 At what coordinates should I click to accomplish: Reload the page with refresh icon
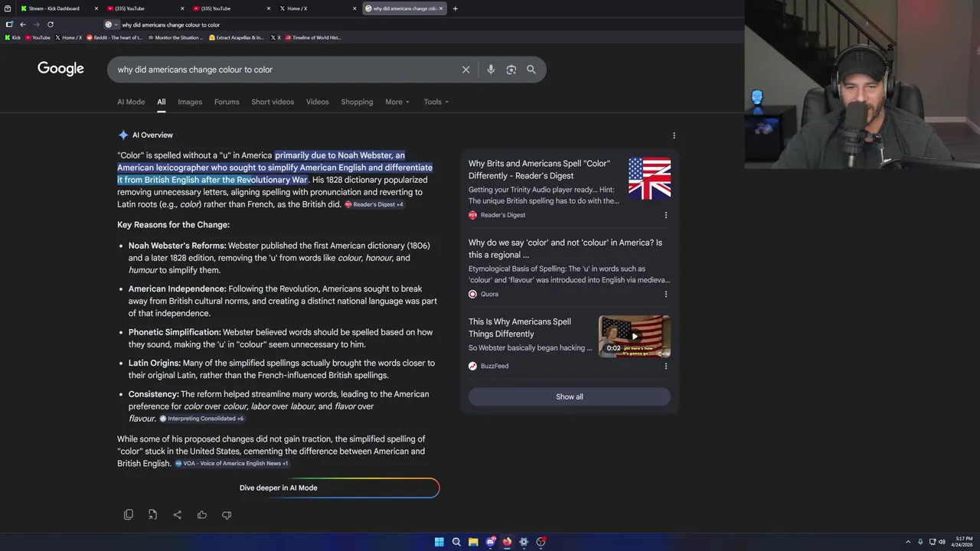click(x=51, y=24)
